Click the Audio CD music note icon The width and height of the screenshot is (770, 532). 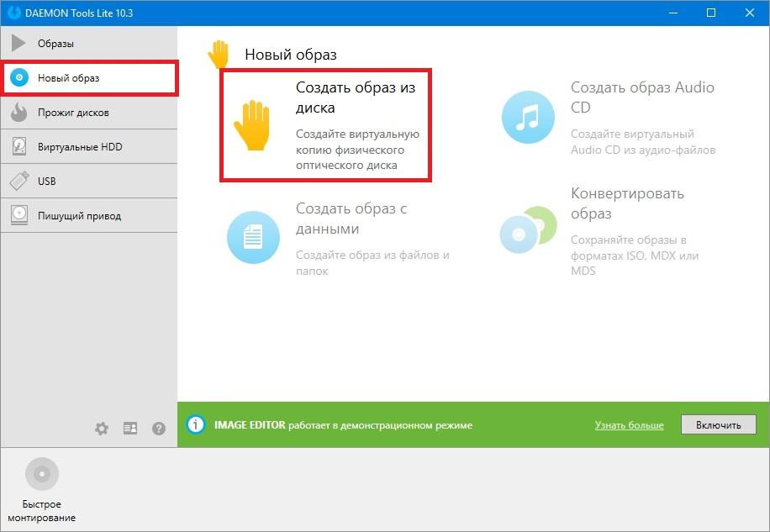[x=528, y=118]
